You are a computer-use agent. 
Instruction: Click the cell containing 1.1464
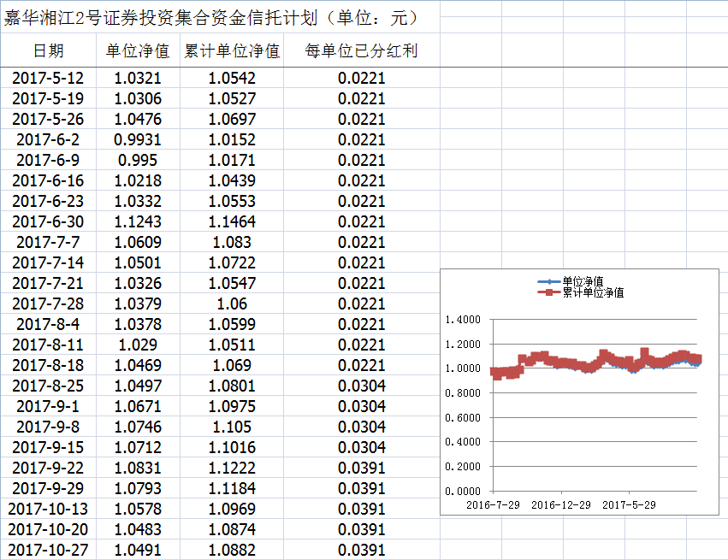[x=232, y=221]
